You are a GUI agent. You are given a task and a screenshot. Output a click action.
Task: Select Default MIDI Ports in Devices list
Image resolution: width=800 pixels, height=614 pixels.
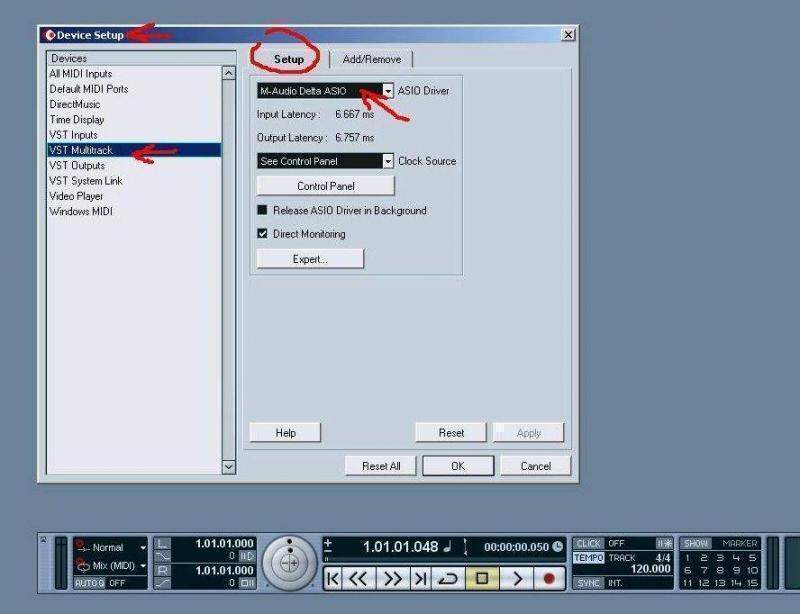coord(134,89)
